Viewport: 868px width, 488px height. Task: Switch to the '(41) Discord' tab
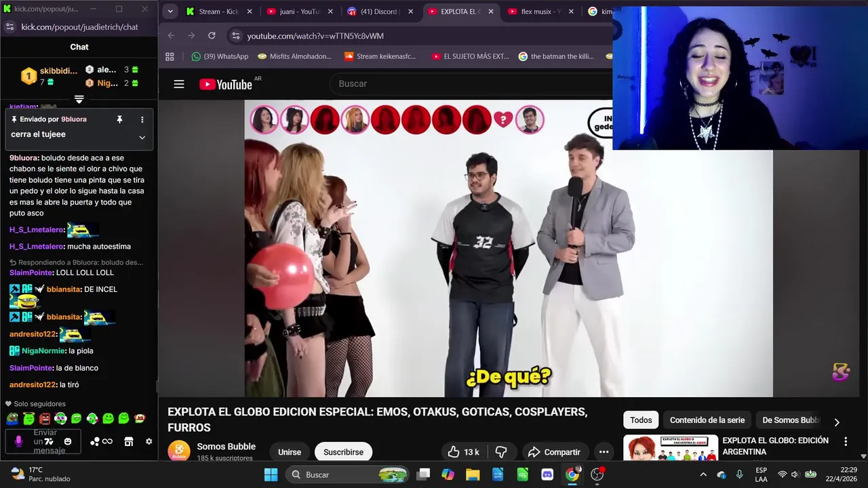click(x=380, y=12)
